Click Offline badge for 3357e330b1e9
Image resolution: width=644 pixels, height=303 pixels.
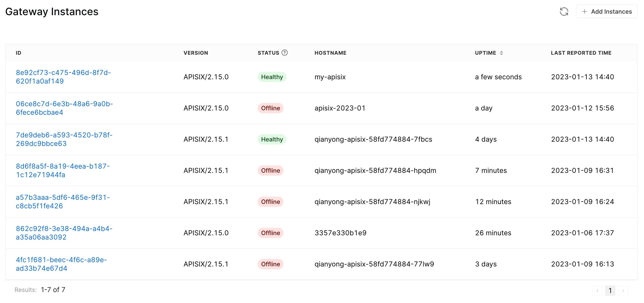(x=271, y=233)
